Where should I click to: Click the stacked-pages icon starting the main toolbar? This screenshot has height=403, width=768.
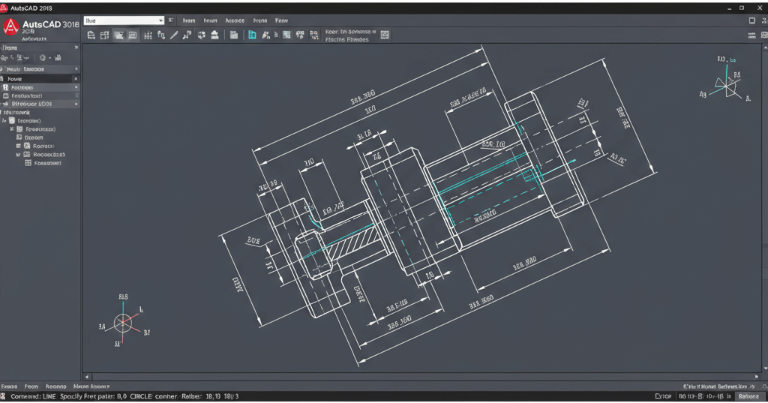(x=91, y=35)
